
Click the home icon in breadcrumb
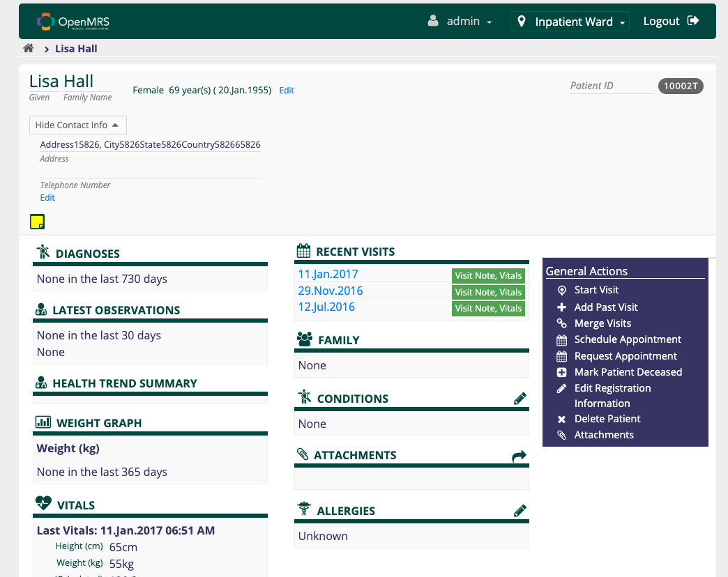pos(29,49)
